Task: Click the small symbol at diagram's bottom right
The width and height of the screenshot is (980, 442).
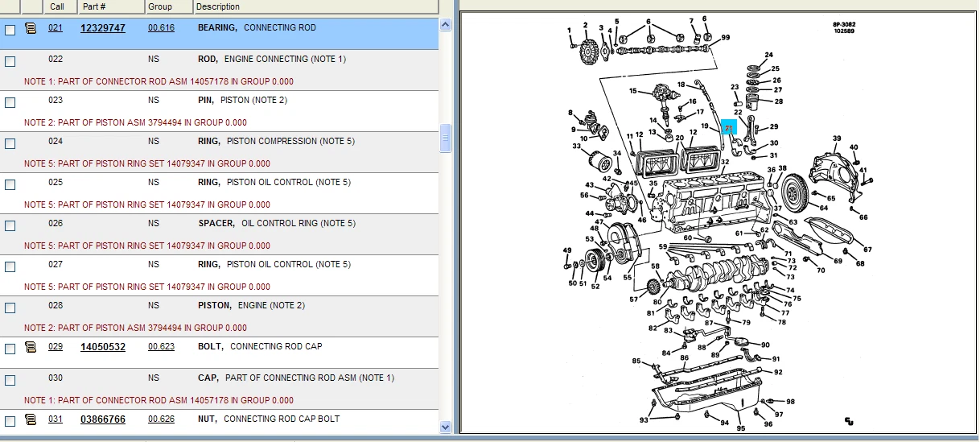Action: (848, 420)
